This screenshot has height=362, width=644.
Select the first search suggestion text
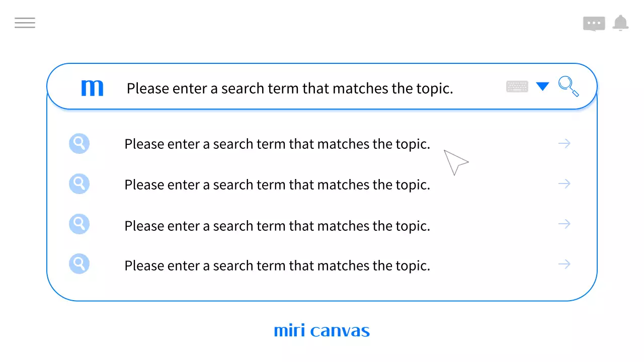coord(277,144)
